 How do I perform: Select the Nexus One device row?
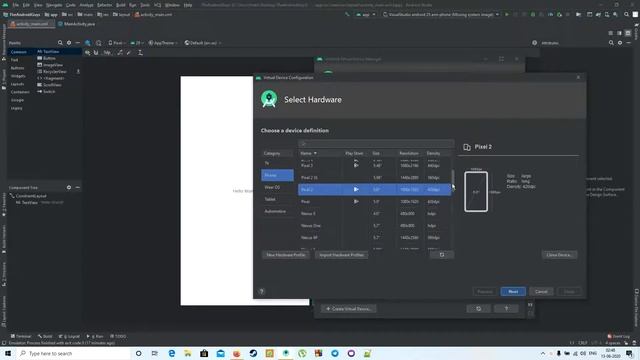375,225
